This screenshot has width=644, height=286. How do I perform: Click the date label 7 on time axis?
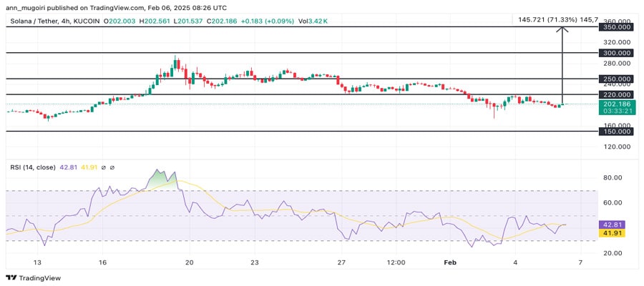(x=580, y=262)
